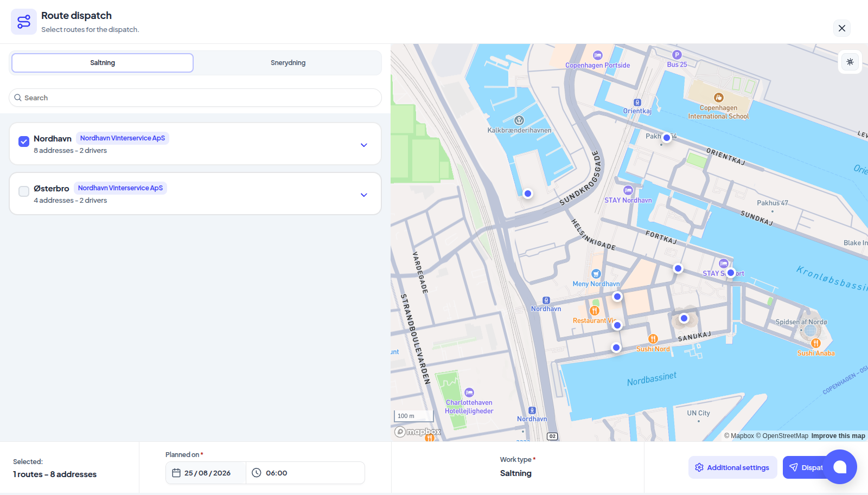Close the Route dispatch dialog

[842, 28]
